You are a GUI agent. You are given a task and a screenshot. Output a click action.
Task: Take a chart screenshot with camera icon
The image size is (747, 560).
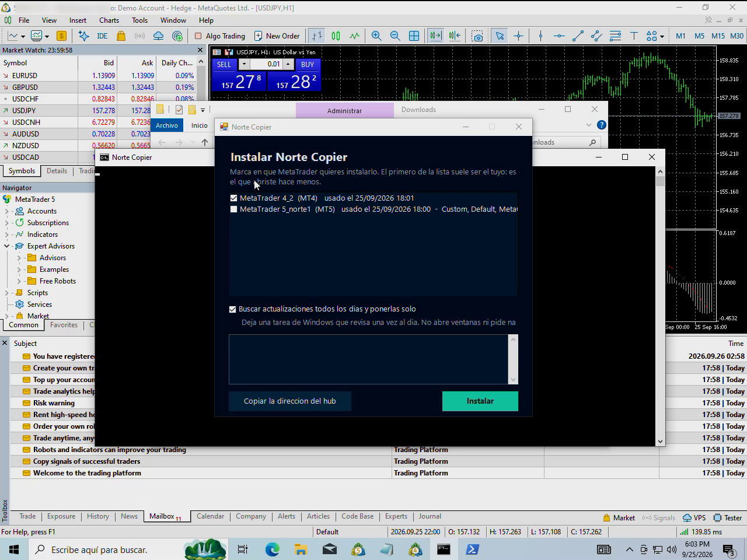click(477, 36)
